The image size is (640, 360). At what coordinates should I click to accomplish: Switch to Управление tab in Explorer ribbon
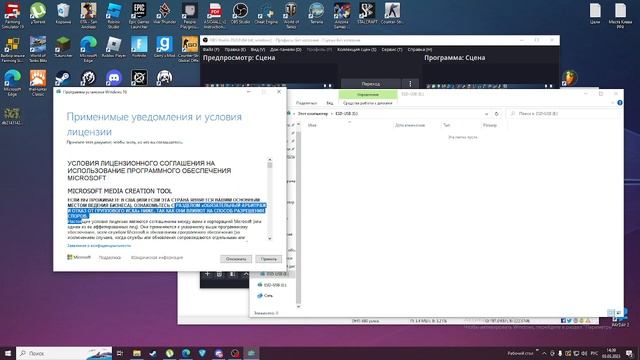(x=368, y=95)
